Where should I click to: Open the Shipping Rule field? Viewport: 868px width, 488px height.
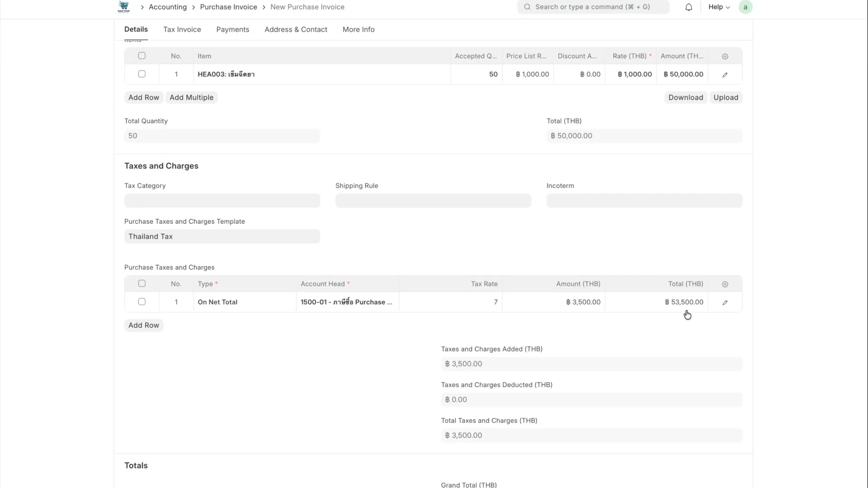(433, 201)
